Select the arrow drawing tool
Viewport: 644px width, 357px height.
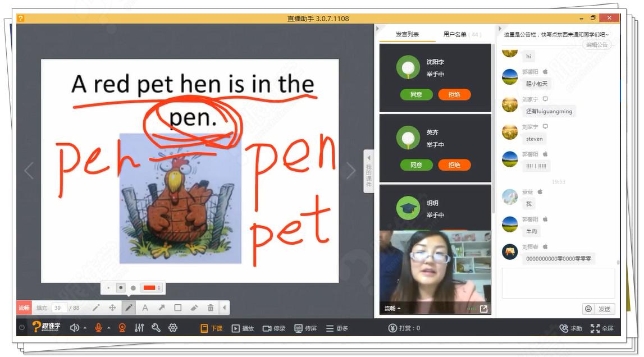(161, 308)
